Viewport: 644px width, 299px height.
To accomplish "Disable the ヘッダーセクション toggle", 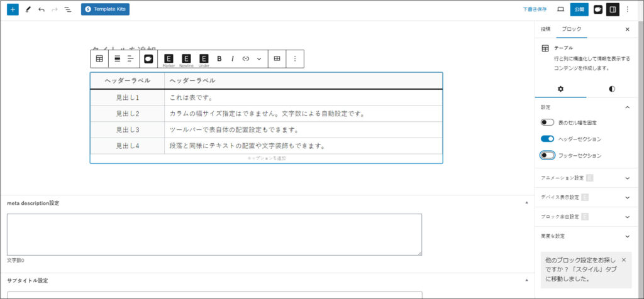I will 547,139.
